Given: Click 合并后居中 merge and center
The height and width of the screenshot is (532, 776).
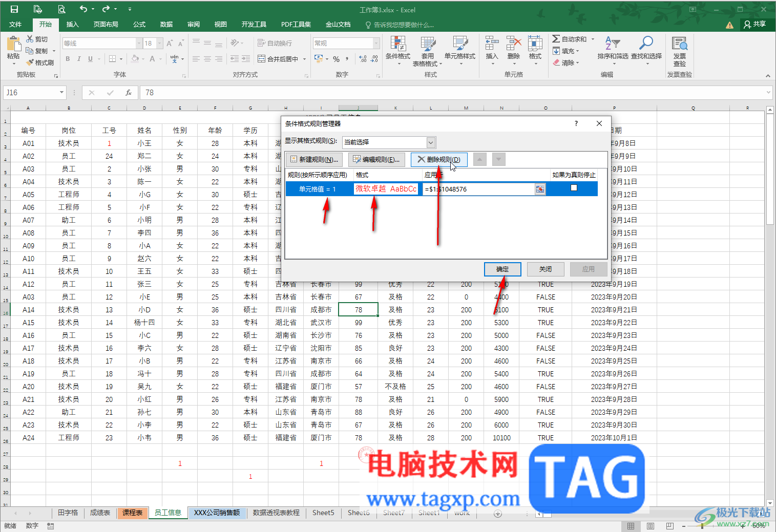Looking at the screenshot, I should [278, 59].
